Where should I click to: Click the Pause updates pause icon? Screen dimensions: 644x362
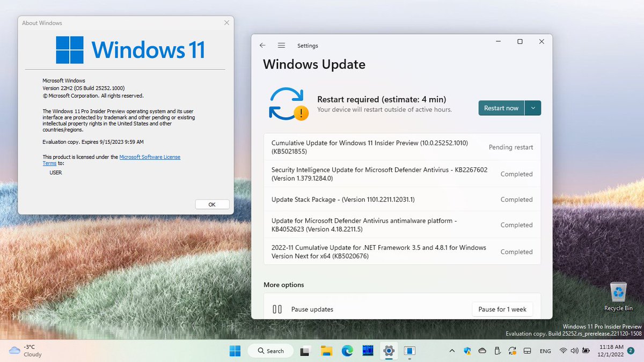click(277, 309)
